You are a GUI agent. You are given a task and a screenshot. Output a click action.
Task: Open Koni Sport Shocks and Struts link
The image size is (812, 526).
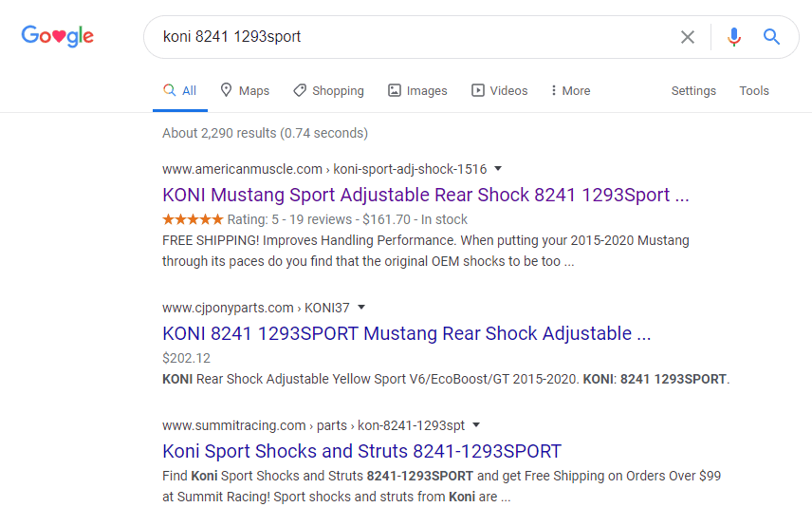[x=361, y=451]
